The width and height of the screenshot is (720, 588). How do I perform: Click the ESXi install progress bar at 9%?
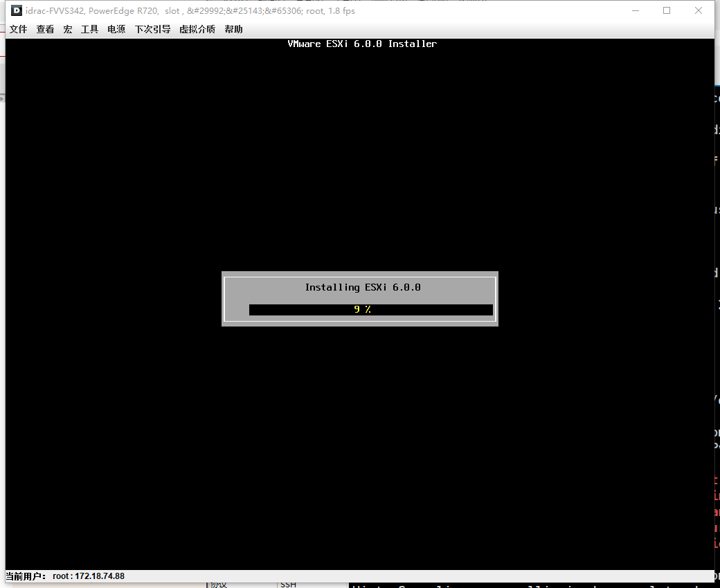point(371,310)
